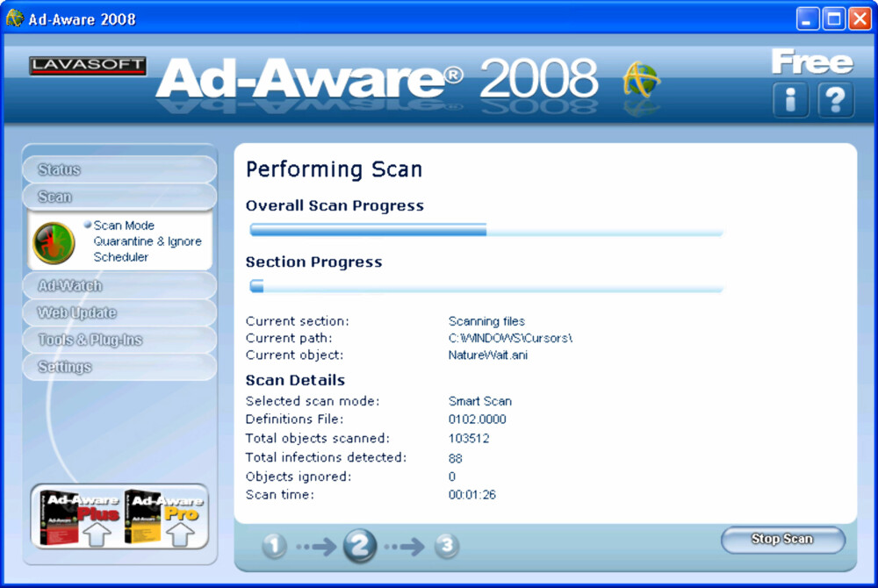Open the Web Update section
This screenshot has height=588, width=878.
coord(119,312)
